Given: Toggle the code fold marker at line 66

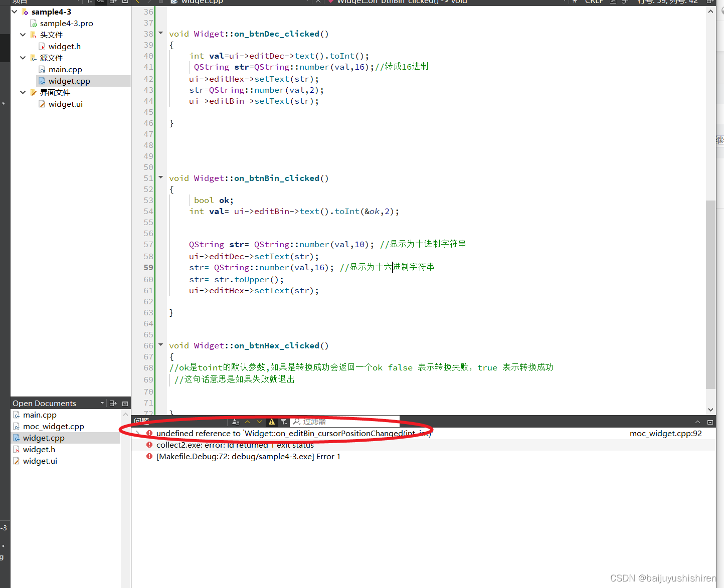Looking at the screenshot, I should click(160, 344).
